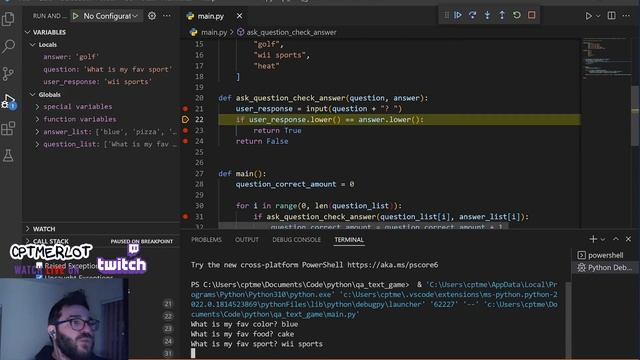Click the editor vertical scrollbar
Viewport: 640px width, 360px height.
click(636, 115)
